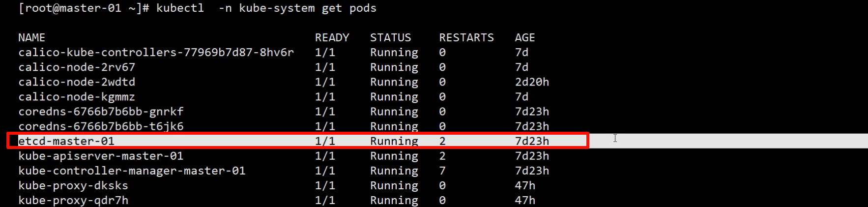Select the coredns-6766b7b6bb-t6jk6 pod name
The image size is (868, 207).
[x=101, y=126]
